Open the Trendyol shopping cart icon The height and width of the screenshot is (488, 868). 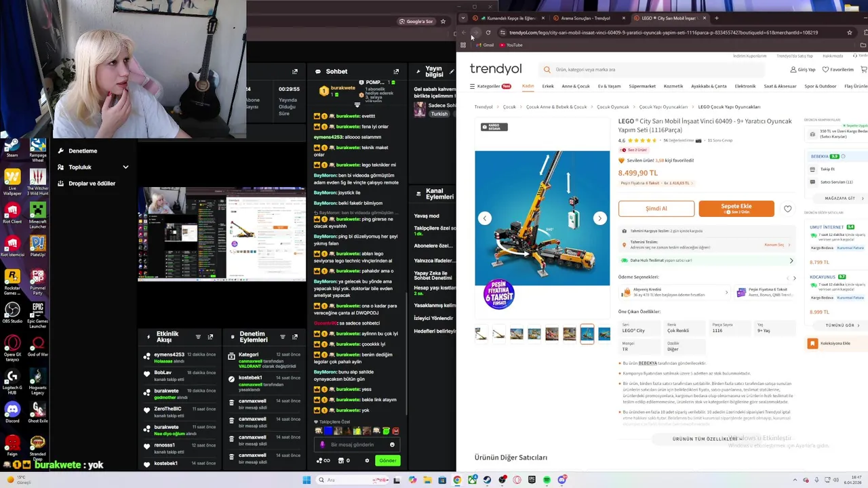pyautogui.click(x=863, y=69)
